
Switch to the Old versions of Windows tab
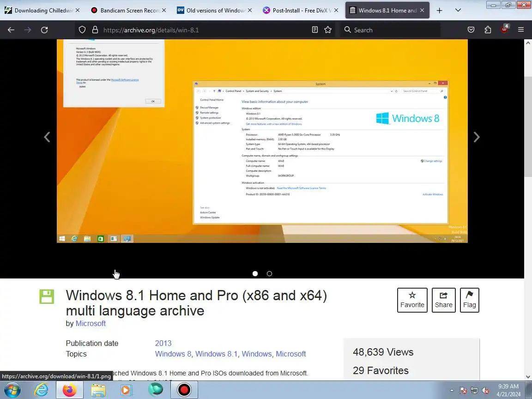[215, 10]
